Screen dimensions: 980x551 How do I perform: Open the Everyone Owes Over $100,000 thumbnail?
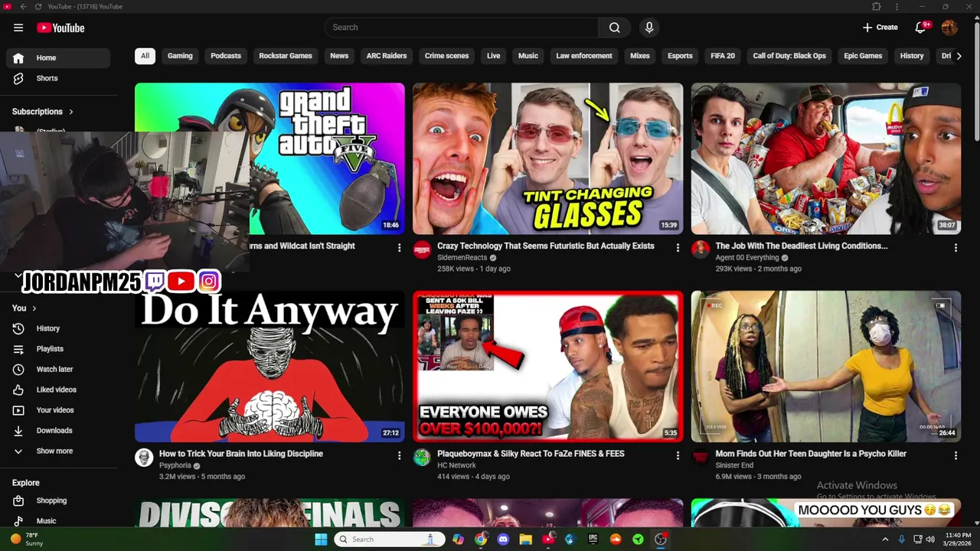click(x=547, y=366)
